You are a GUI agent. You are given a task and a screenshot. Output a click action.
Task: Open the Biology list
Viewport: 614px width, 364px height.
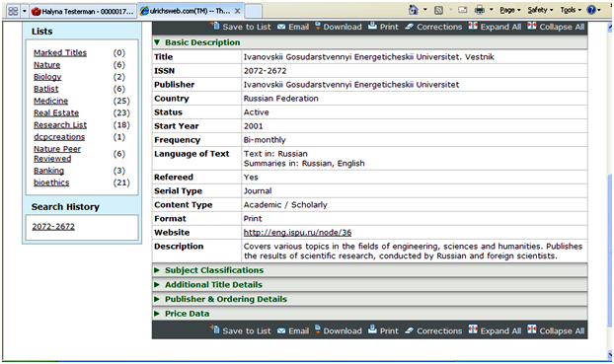[x=47, y=77]
